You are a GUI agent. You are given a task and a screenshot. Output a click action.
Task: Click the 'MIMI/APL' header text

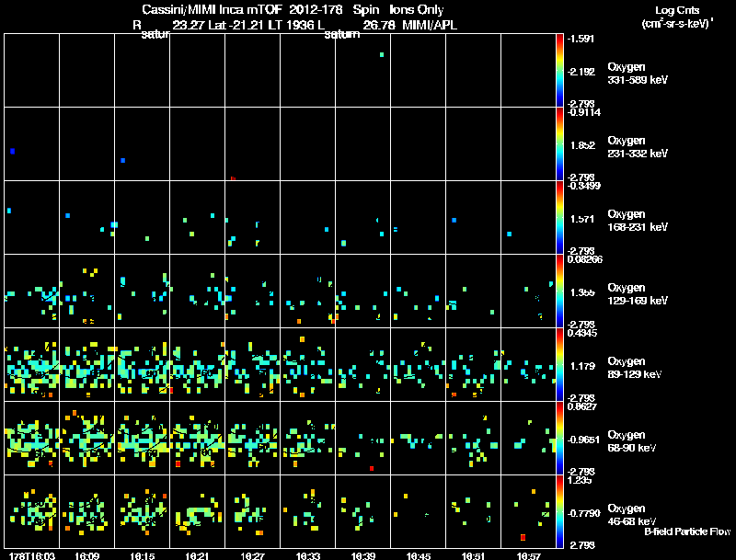pos(430,26)
